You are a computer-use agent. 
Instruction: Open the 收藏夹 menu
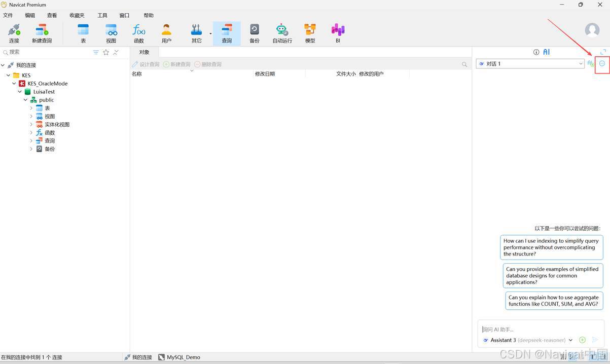pyautogui.click(x=77, y=15)
